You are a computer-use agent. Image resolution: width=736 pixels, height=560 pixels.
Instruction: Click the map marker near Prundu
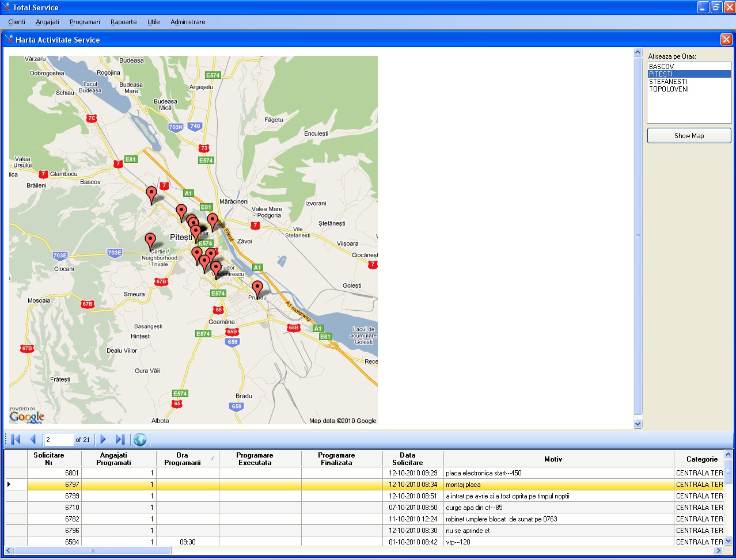pyautogui.click(x=257, y=289)
